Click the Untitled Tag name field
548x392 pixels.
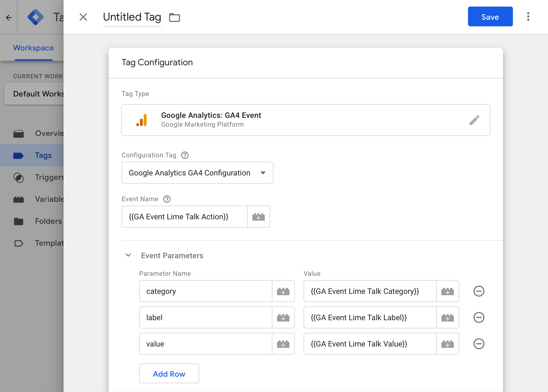point(132,17)
